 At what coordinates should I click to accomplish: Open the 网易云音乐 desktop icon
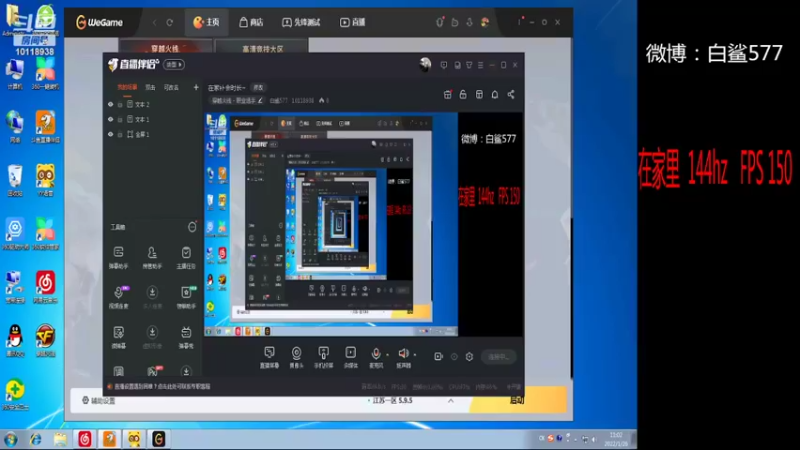45,287
